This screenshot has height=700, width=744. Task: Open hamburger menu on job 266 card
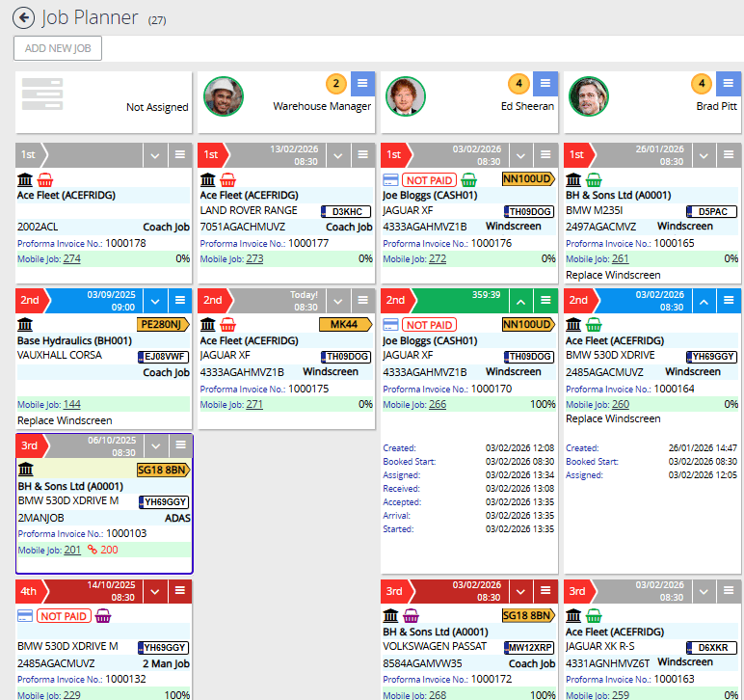(545, 301)
